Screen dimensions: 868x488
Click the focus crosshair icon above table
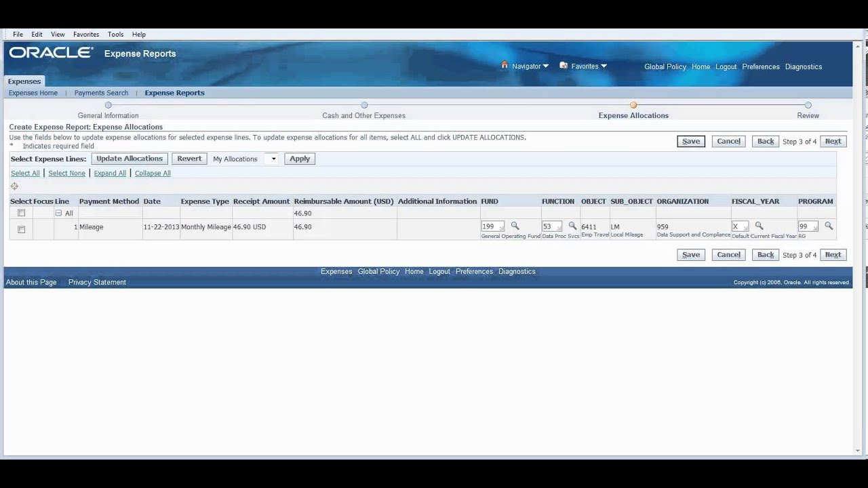14,186
